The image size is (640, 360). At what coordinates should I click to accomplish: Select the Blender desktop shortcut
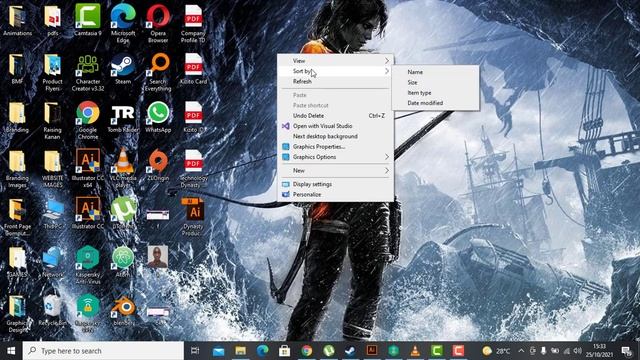click(x=123, y=310)
